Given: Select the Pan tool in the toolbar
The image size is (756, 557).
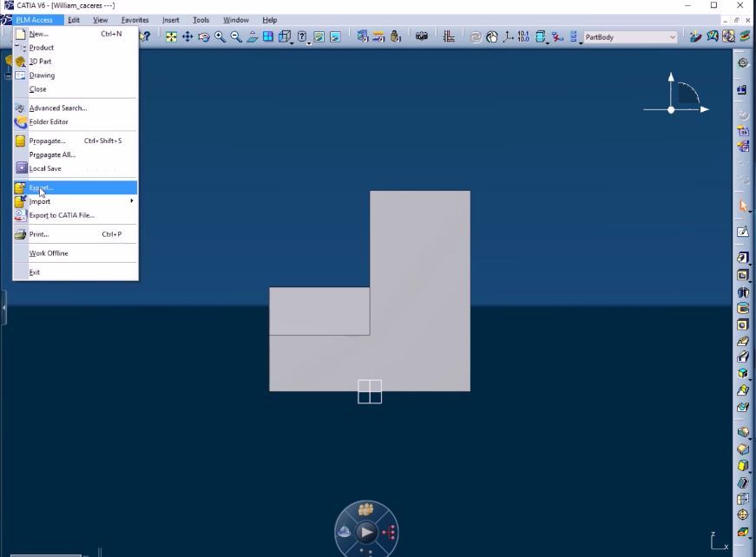Looking at the screenshot, I should [x=187, y=36].
